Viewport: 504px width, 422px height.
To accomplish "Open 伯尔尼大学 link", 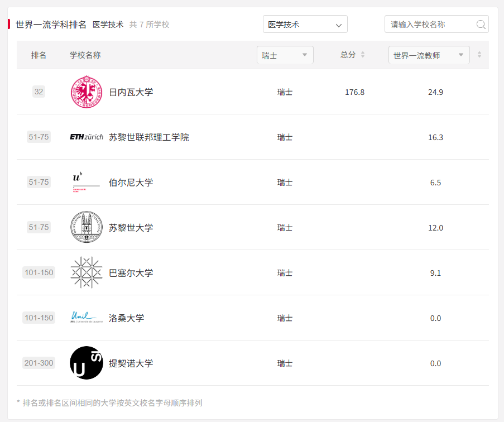I will (131, 183).
